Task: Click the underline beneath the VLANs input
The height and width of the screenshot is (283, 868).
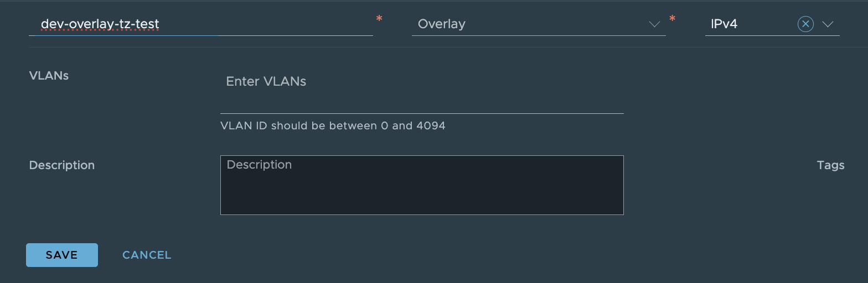Action: [422, 113]
